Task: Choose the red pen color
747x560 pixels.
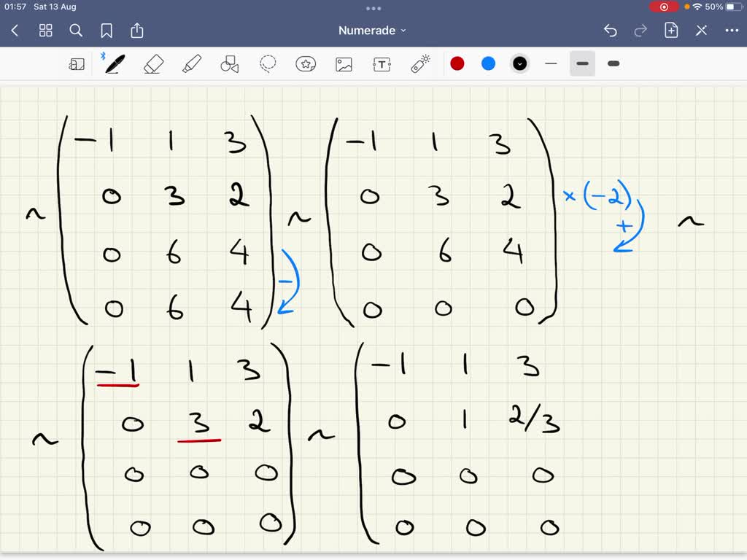Action: point(457,64)
